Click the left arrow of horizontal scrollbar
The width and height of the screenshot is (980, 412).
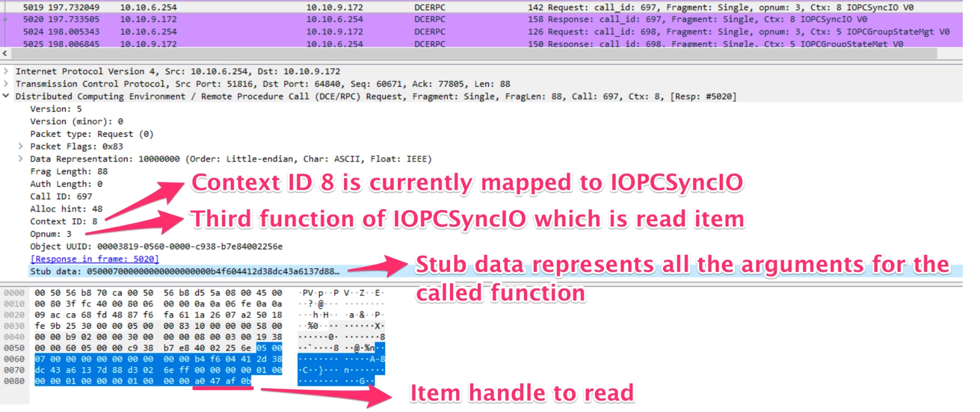[x=5, y=53]
